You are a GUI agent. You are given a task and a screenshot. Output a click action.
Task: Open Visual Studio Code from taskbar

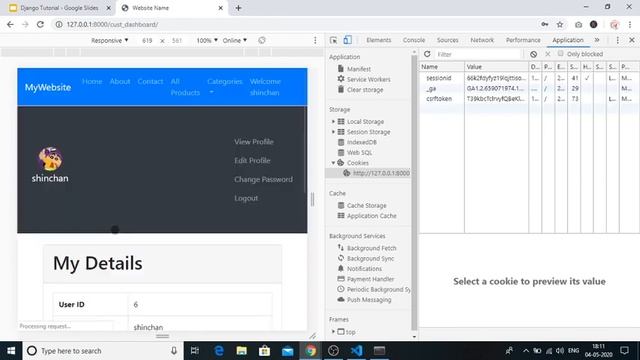coord(356,351)
